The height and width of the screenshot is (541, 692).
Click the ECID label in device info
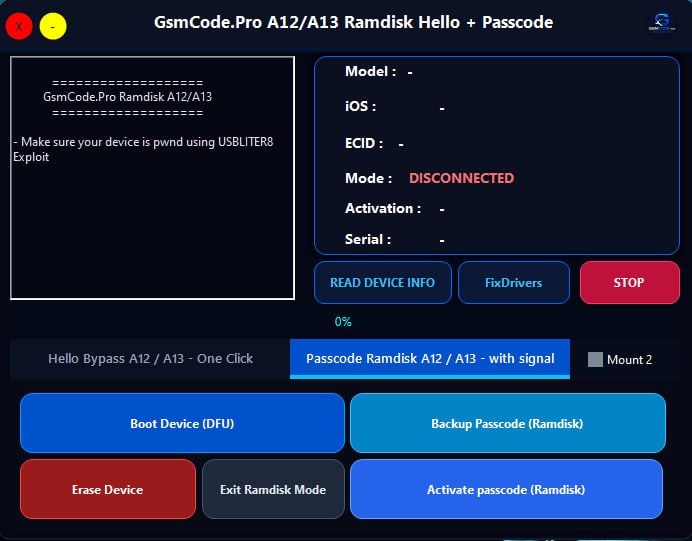(364, 143)
